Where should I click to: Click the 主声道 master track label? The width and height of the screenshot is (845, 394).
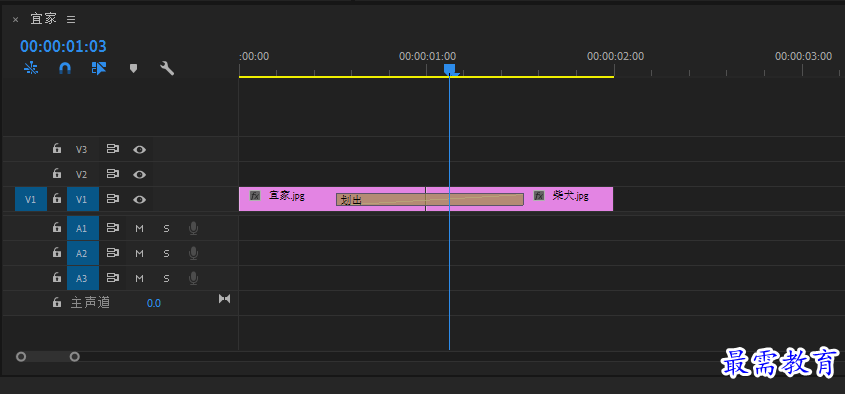(90, 303)
